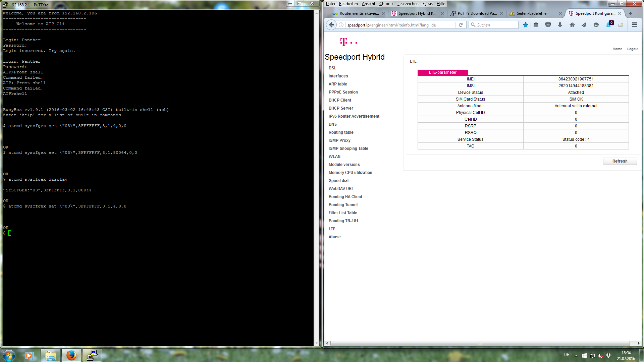Open the Ansicht menu
Image resolution: width=644 pixels, height=362 pixels.
coord(368,4)
